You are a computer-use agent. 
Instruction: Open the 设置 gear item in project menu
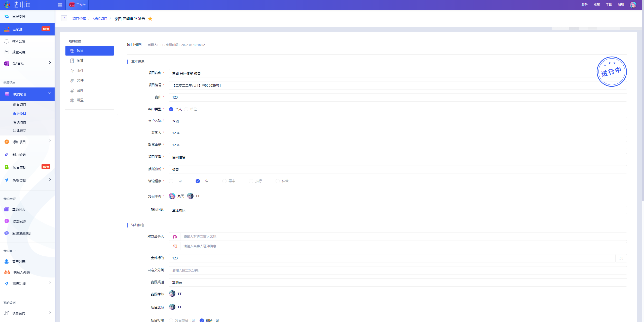(80, 100)
